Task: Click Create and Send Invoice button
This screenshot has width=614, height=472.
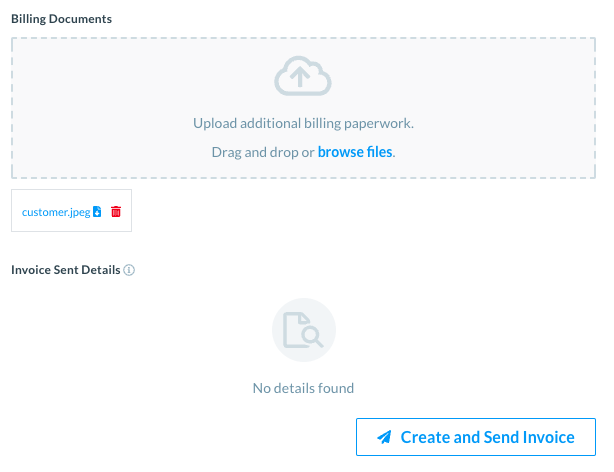Action: [476, 437]
